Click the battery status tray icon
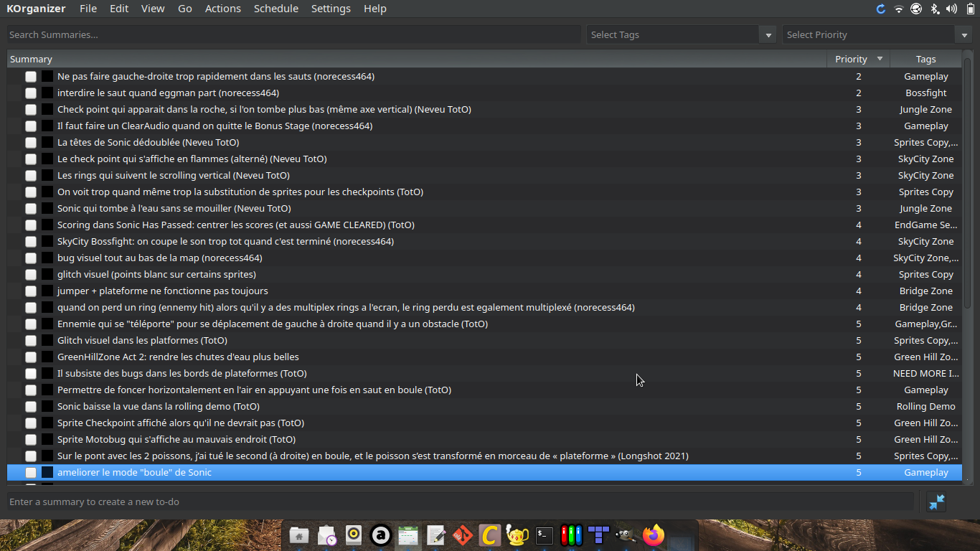 tap(971, 9)
